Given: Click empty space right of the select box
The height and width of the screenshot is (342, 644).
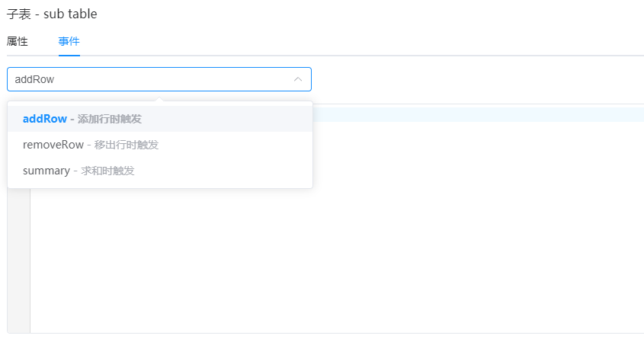Looking at the screenshot, I should pos(476,79).
